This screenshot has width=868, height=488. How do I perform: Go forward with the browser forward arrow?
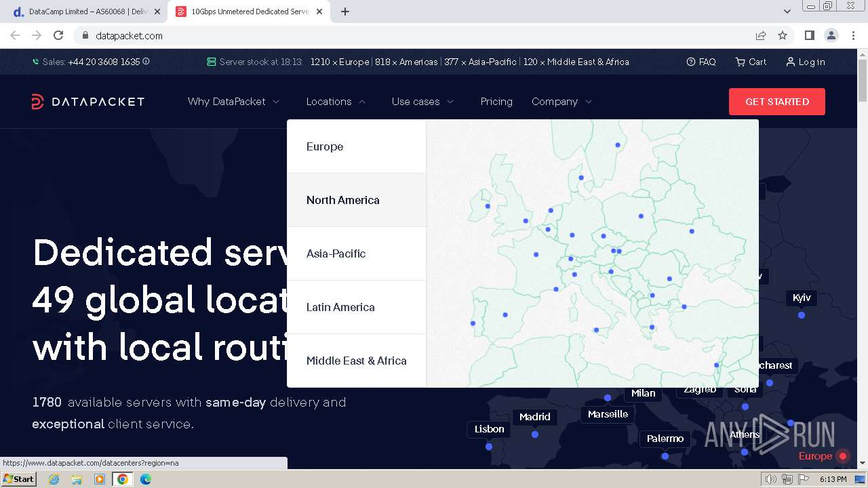click(x=37, y=35)
